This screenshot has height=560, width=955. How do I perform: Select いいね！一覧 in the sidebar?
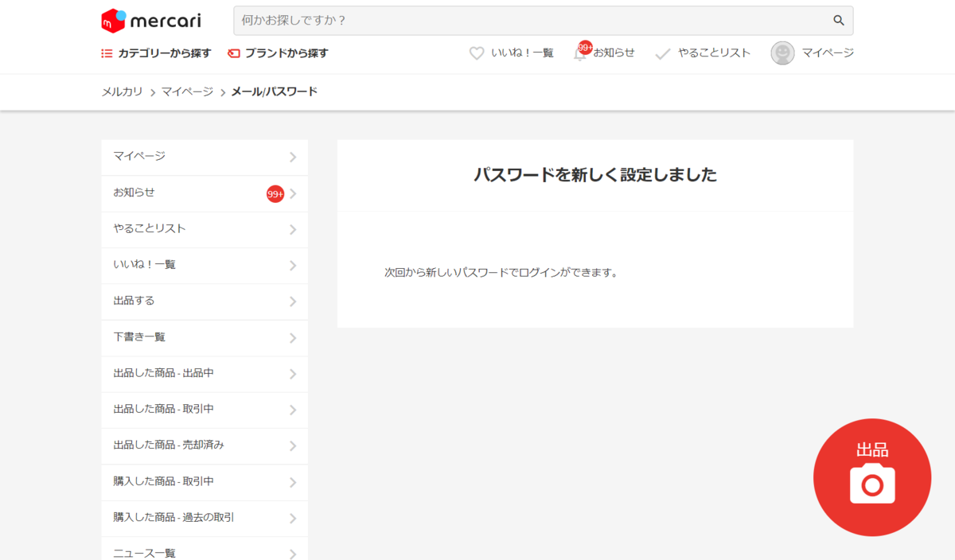(x=205, y=266)
